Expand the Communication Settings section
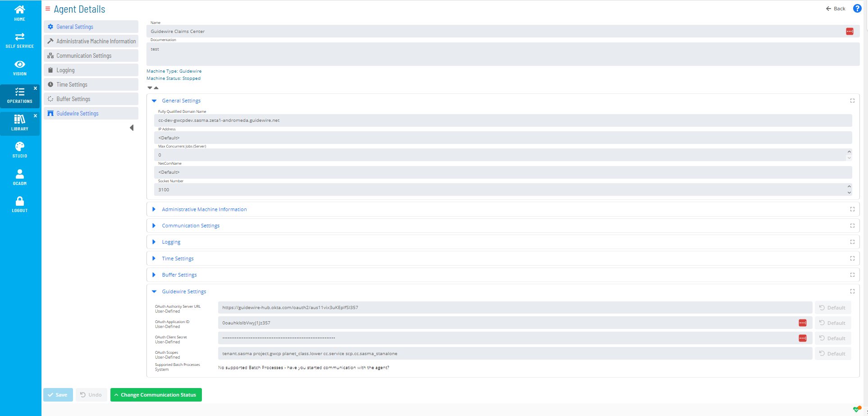The image size is (868, 416). (154, 226)
